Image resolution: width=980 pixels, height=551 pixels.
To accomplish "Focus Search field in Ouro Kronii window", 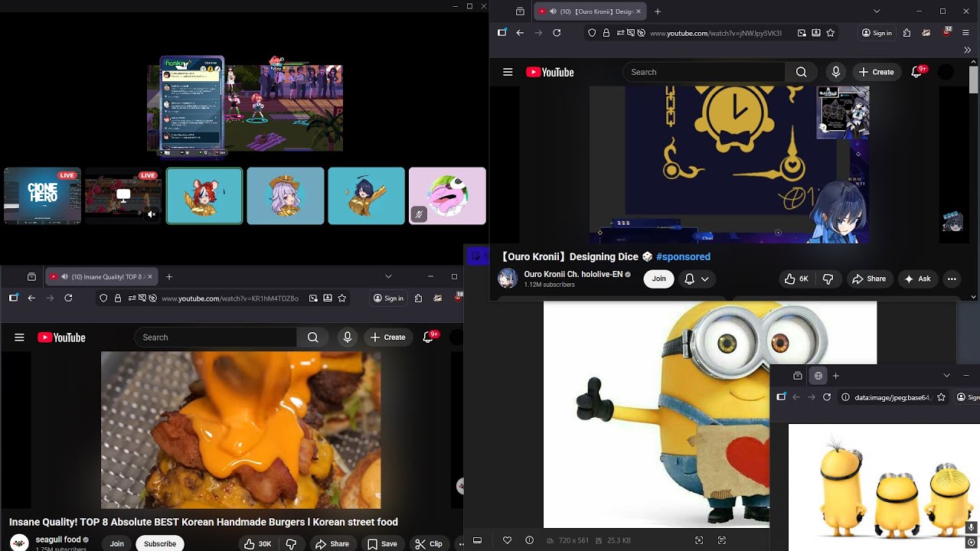I will click(x=704, y=72).
